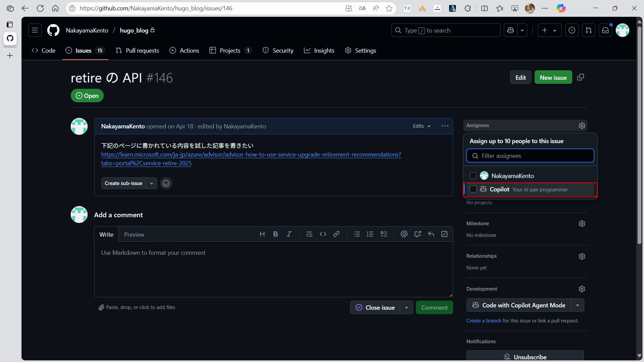
Task: Check the NakayamaKento assignee checkbox
Action: click(x=473, y=176)
